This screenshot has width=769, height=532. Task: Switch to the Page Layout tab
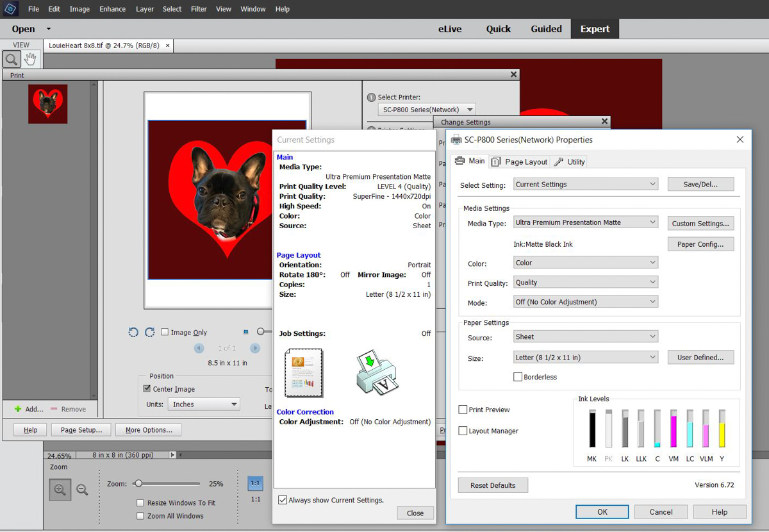pos(520,162)
